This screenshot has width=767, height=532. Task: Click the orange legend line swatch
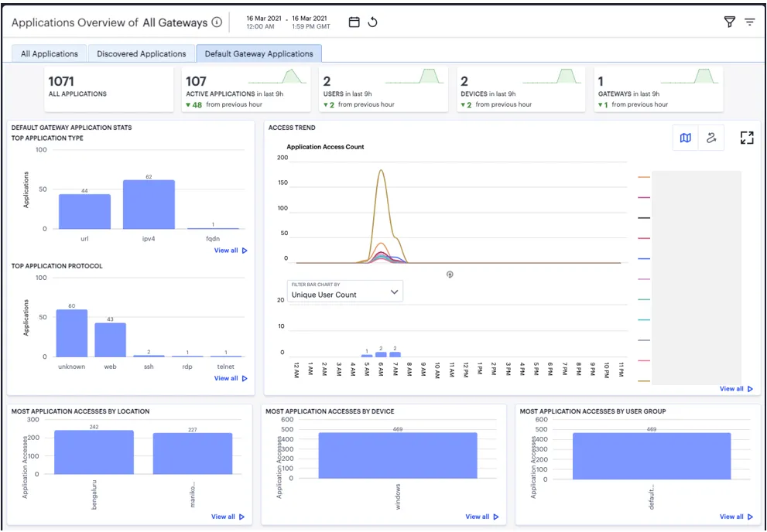click(644, 177)
